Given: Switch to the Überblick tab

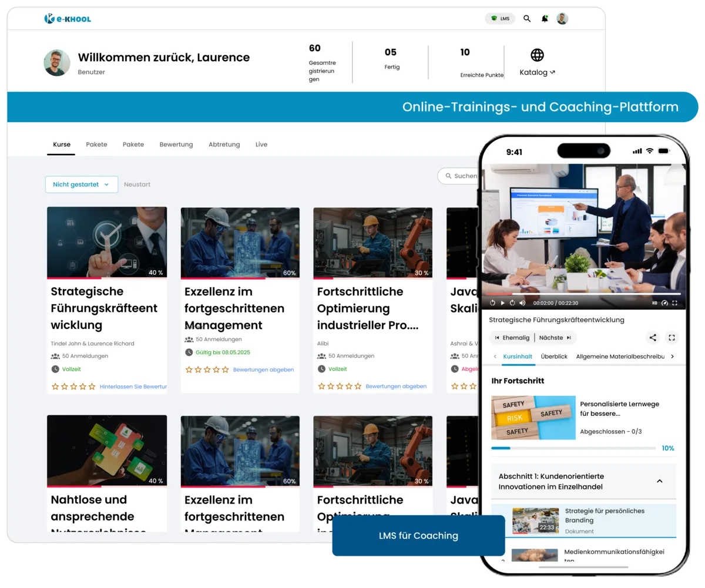Looking at the screenshot, I should coord(555,356).
